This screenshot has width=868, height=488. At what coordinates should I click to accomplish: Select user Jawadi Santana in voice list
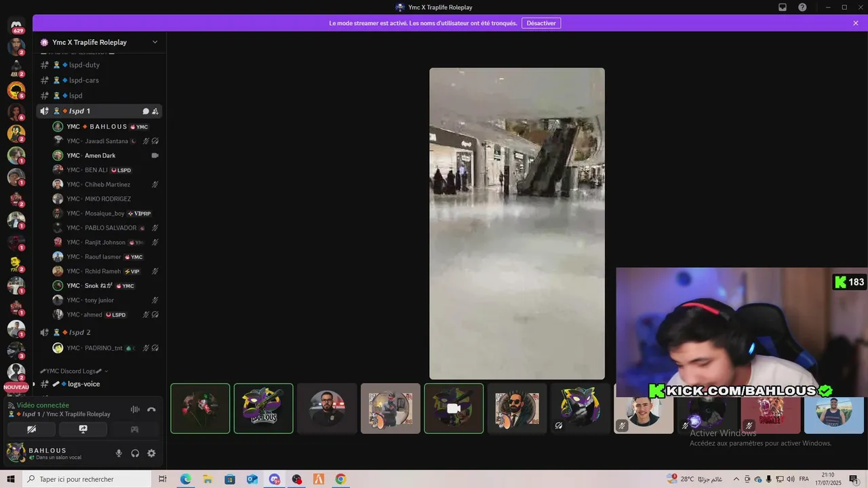pos(106,141)
